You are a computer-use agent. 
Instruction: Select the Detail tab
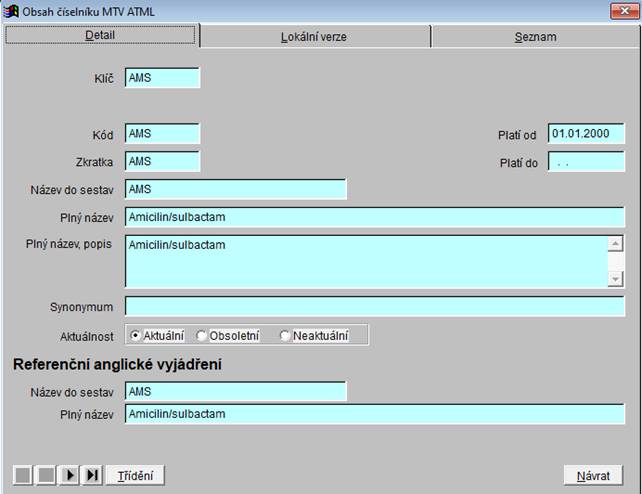pos(101,35)
